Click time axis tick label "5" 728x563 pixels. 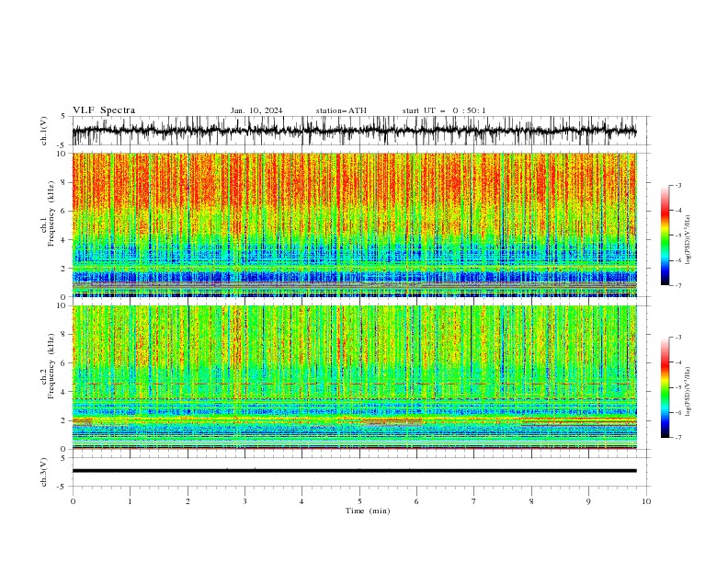(x=359, y=501)
